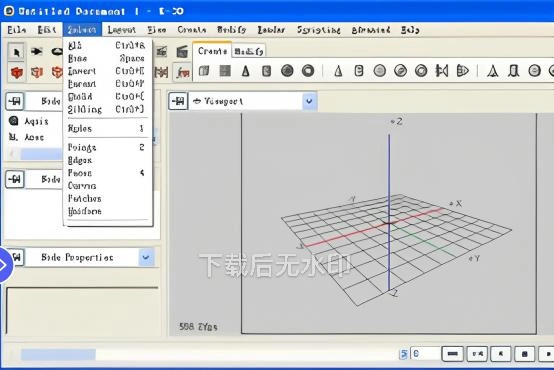Expand the Node Properties dropdown arrow

coord(146,257)
